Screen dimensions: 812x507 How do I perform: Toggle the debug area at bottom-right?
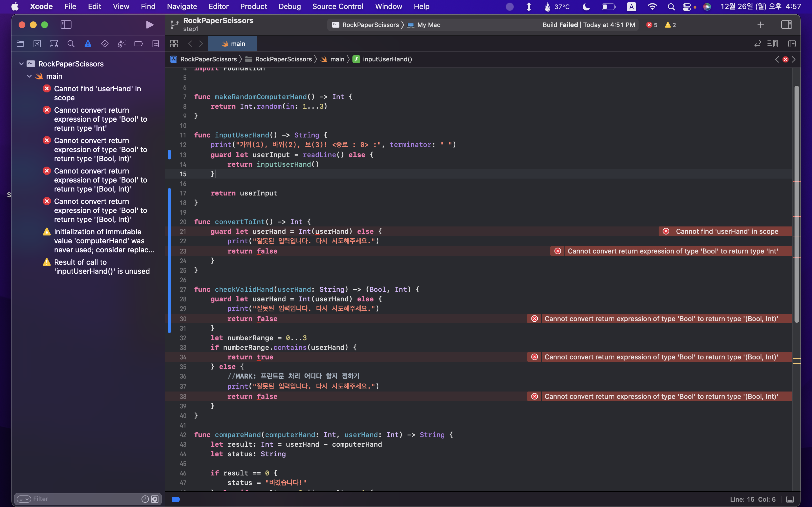790,499
